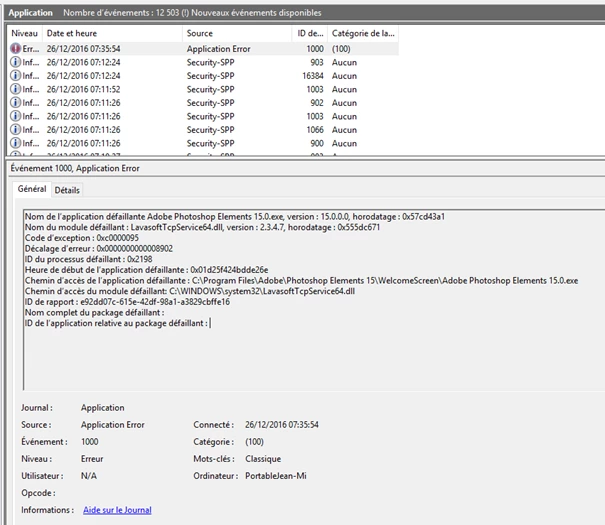This screenshot has height=525, width=605.
Task: Sort by the ID de... column header
Action: [310, 34]
